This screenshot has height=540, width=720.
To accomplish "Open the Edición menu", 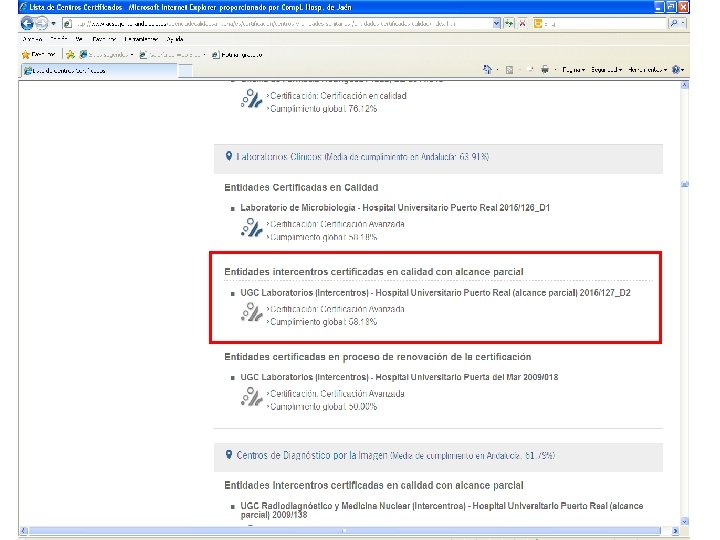I will pos(59,39).
